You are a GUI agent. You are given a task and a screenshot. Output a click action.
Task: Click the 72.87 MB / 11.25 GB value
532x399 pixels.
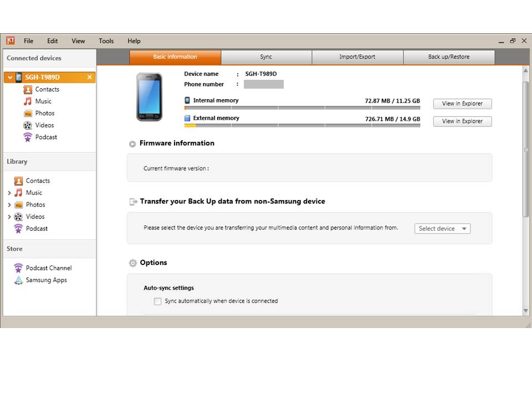pos(392,101)
